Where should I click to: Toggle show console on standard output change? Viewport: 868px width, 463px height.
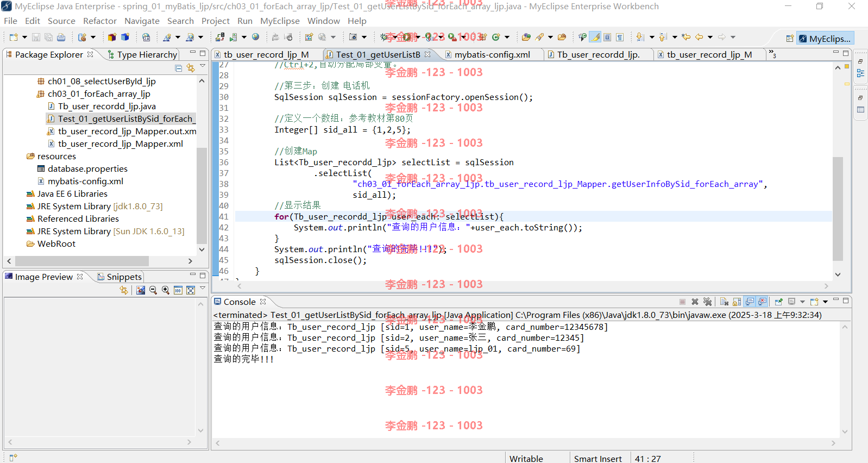pos(750,302)
